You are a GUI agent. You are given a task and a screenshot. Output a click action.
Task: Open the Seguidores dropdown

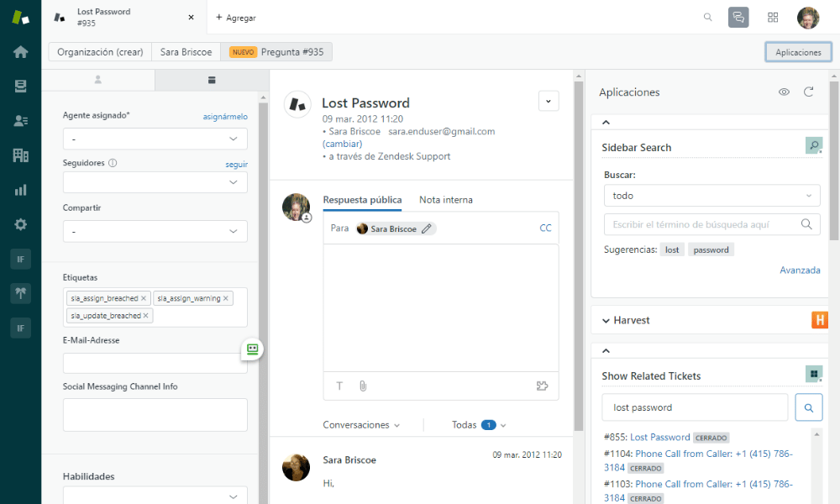click(x=155, y=182)
